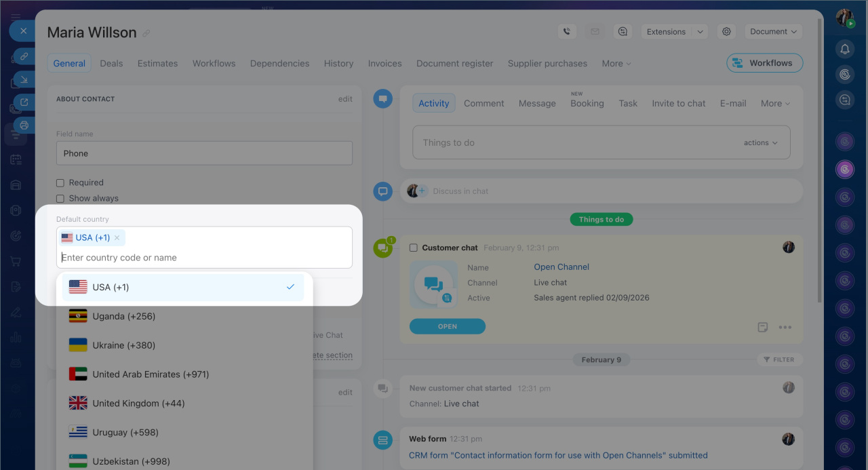Image resolution: width=868 pixels, height=470 pixels.
Task: Click the phone call icon in header
Action: point(567,32)
